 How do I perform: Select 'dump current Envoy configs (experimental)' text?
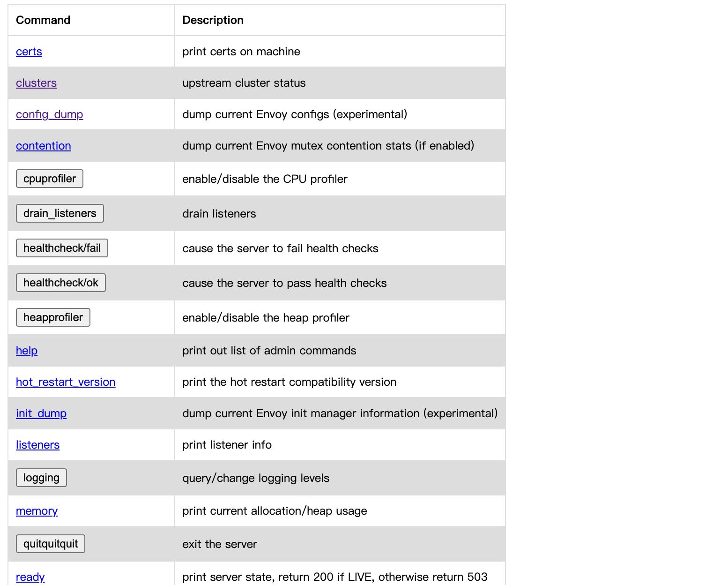tap(295, 114)
